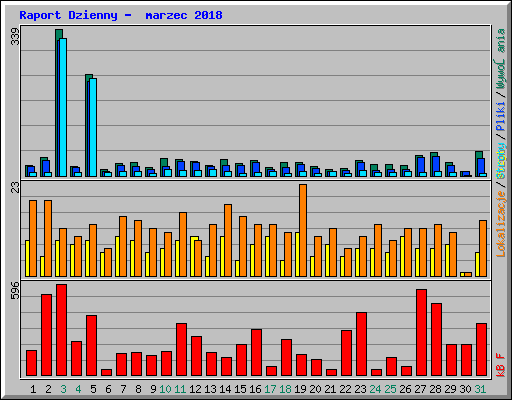Image resolution: width=512 pixels, height=400 pixels.
Task: Click the orange bar for day 14
Action: coord(228,240)
